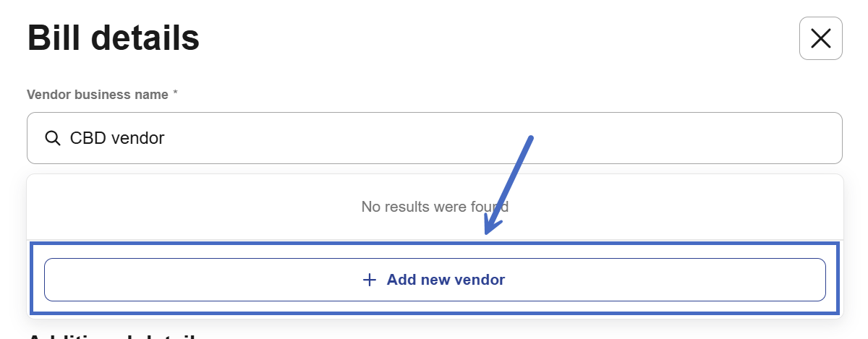This screenshot has width=868, height=339.
Task: Click the magnifying glass search icon
Action: (x=52, y=138)
